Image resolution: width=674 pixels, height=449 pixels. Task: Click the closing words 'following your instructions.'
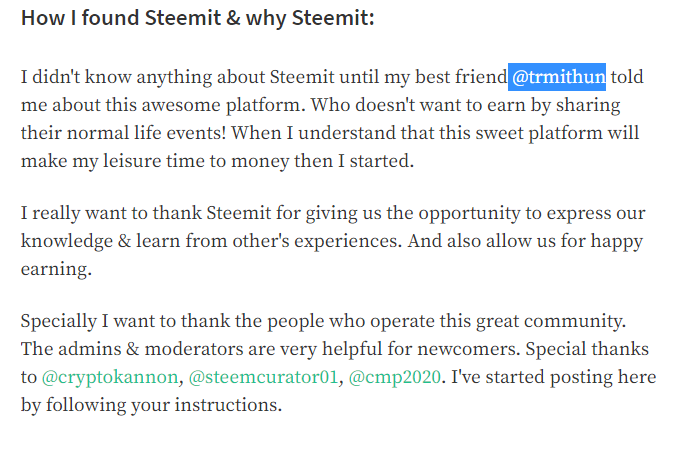pos(164,405)
